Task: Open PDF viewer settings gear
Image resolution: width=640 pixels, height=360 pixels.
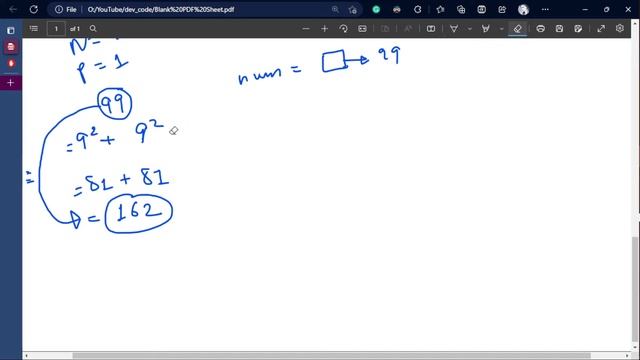Action: (620, 28)
